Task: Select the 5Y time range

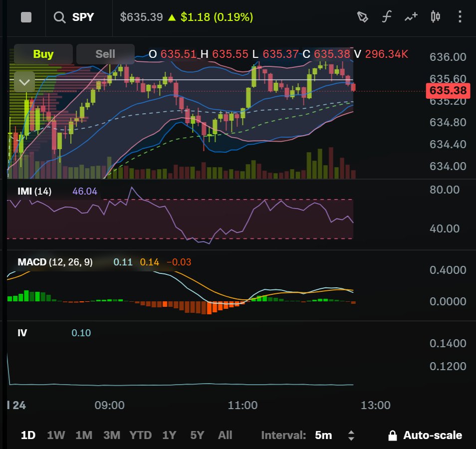Action: coord(197,435)
